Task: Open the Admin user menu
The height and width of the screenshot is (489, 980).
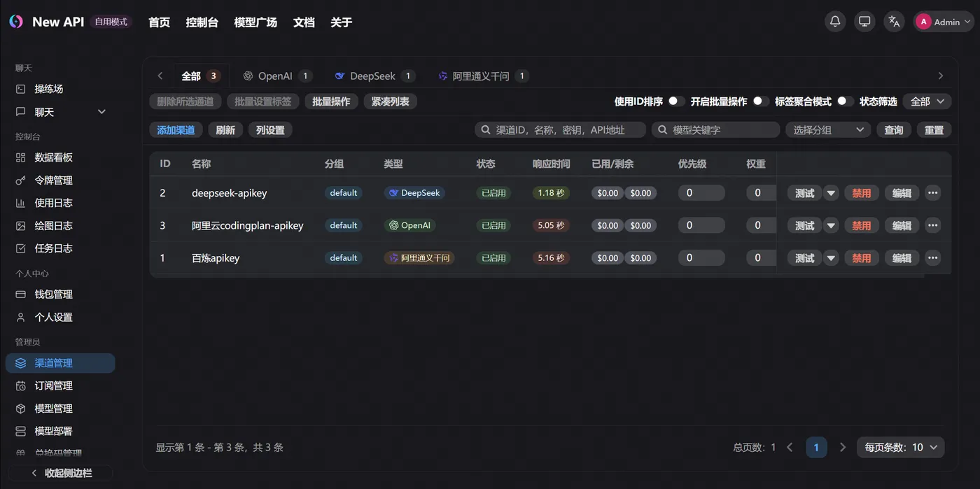Action: pyautogui.click(x=943, y=22)
